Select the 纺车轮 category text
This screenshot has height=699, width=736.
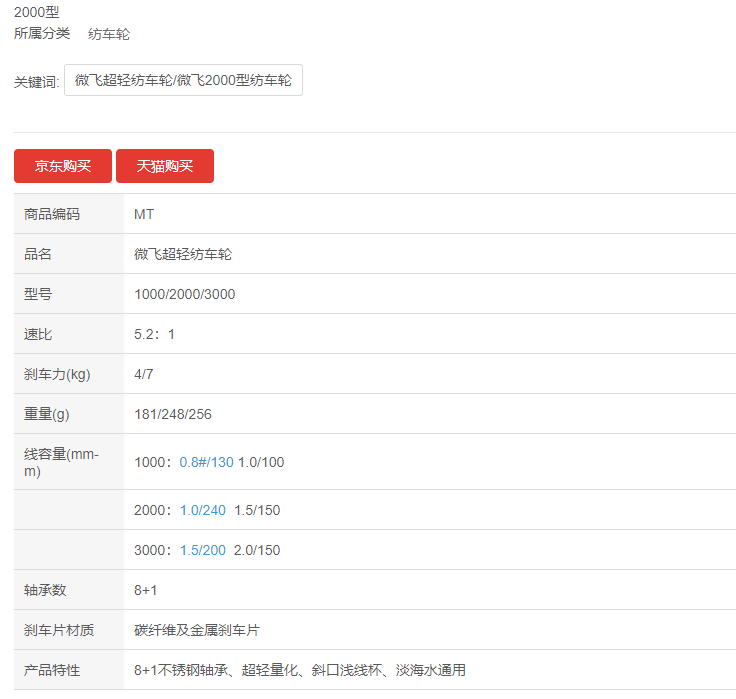pyautogui.click(x=109, y=34)
